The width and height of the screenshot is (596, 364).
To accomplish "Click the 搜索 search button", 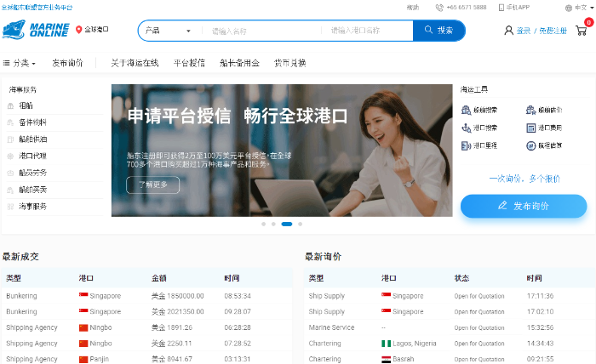I will click(438, 31).
